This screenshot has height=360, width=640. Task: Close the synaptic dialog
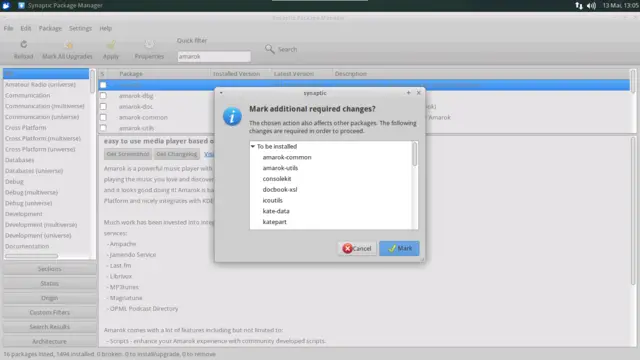pos(418,93)
